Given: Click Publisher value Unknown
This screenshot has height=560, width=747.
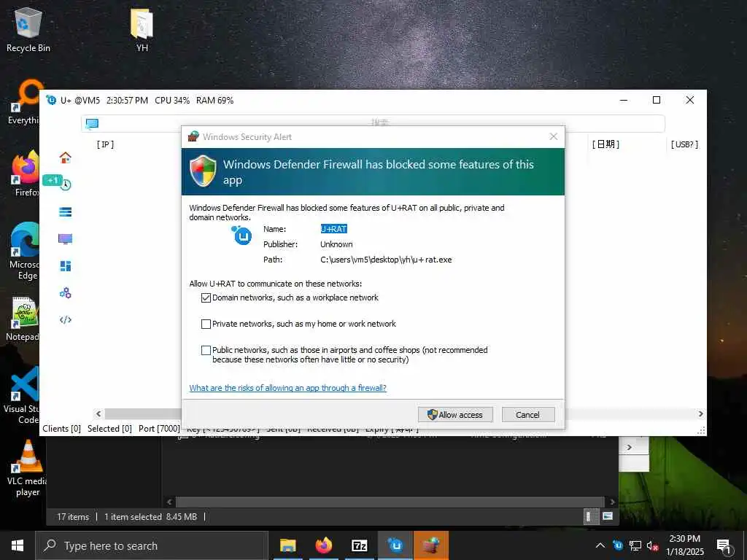Looking at the screenshot, I should [x=336, y=244].
